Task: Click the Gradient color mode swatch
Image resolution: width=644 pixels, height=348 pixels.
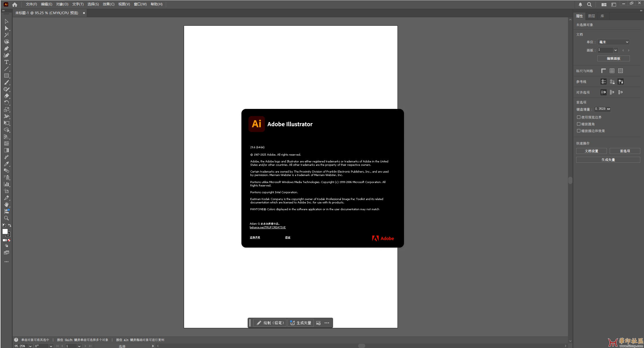Action: (x=7, y=240)
